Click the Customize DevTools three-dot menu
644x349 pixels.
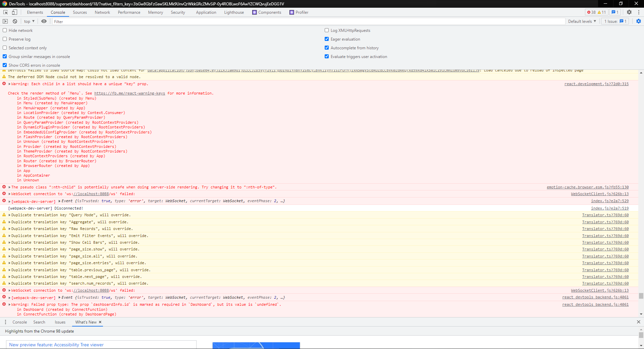click(x=639, y=12)
